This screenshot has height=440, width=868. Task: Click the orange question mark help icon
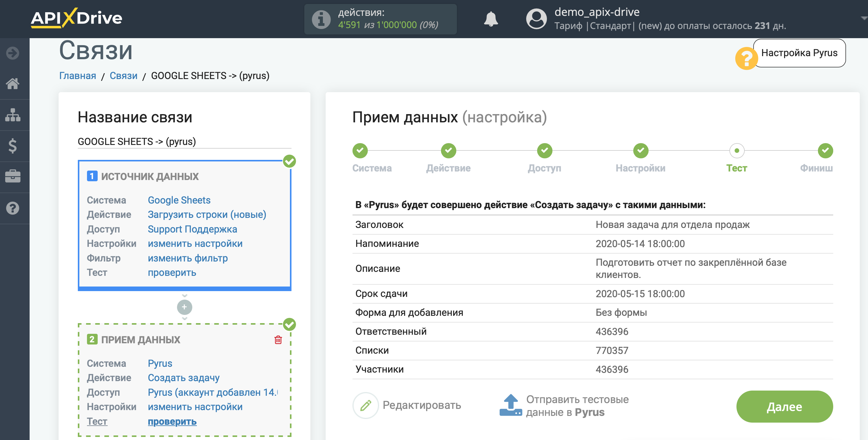point(746,59)
